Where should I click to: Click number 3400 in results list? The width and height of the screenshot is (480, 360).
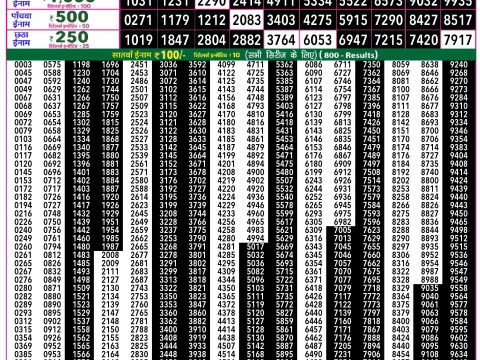[168, 329]
